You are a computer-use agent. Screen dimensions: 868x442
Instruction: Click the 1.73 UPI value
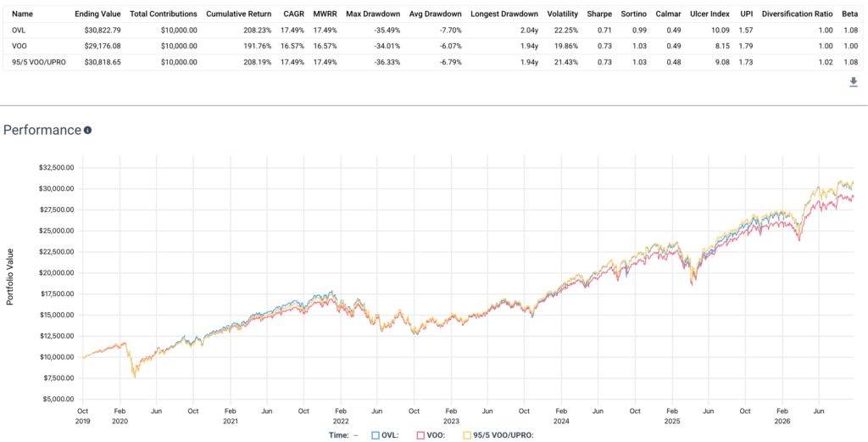point(745,63)
